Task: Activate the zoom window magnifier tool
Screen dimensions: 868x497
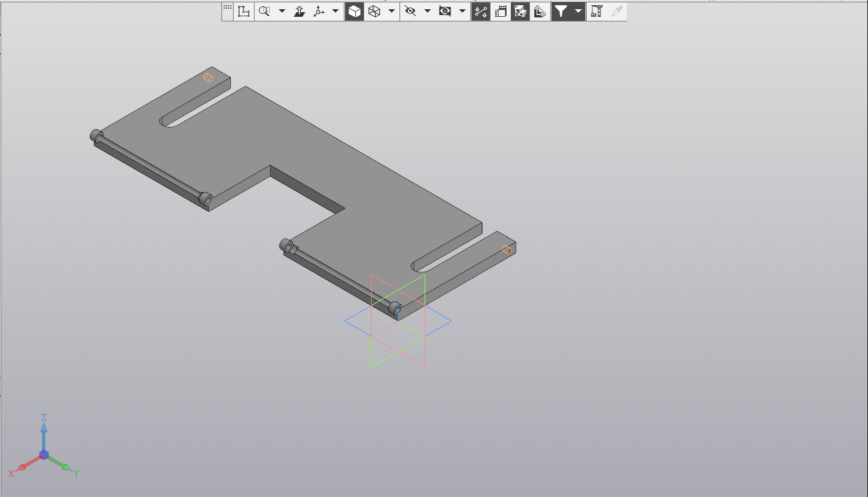Action: [x=264, y=11]
